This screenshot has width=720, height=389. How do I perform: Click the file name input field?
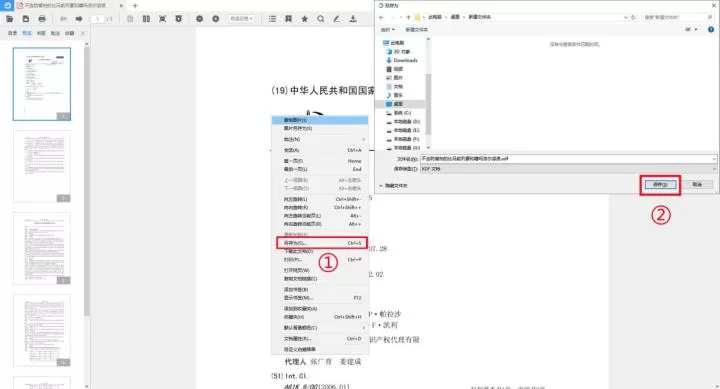coord(568,158)
